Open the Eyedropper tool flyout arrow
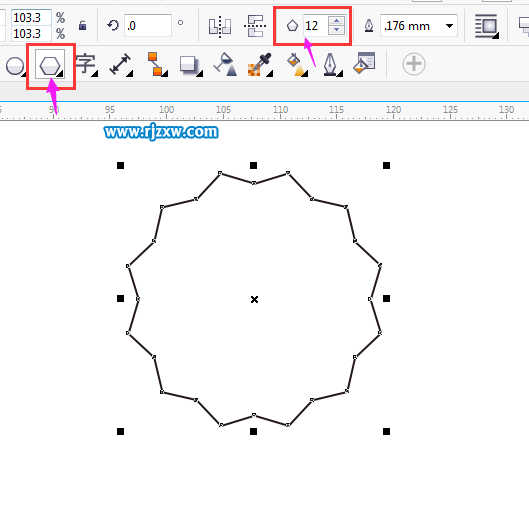Screen dimensions: 529x512 click(x=269, y=73)
